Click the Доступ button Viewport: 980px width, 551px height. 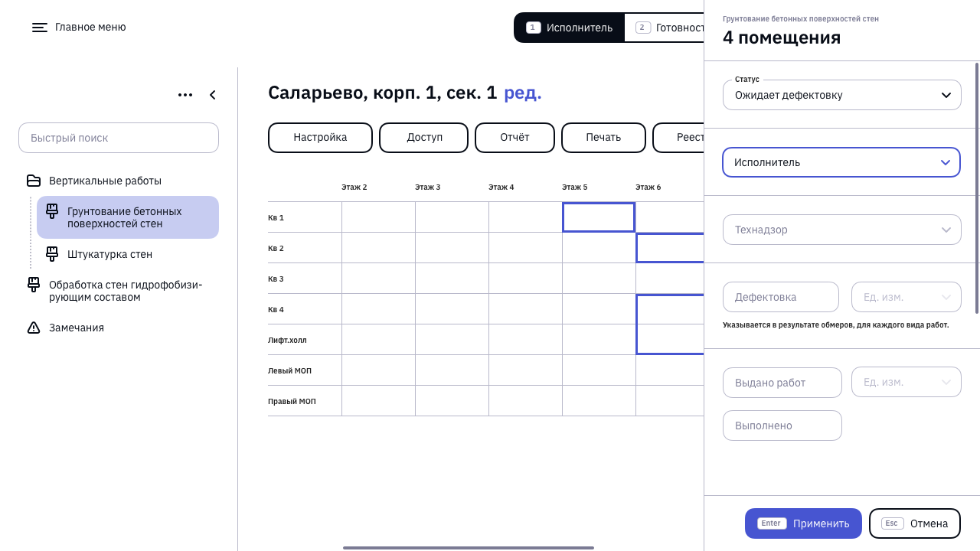[x=424, y=138]
